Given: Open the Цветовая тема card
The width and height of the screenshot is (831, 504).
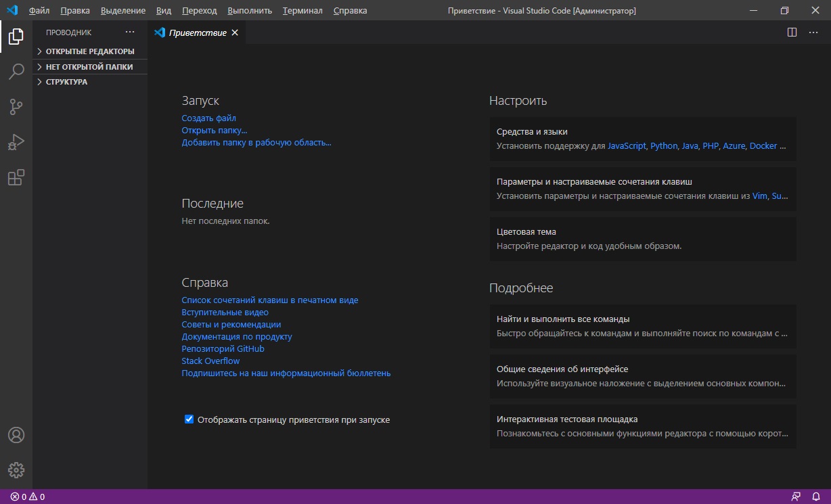Looking at the screenshot, I should pyautogui.click(x=643, y=239).
